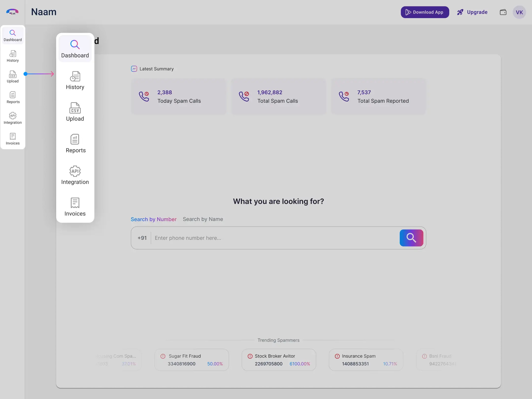Select the Insurance Spam trending card
Screen dimensions: 532x399
coord(366,360)
